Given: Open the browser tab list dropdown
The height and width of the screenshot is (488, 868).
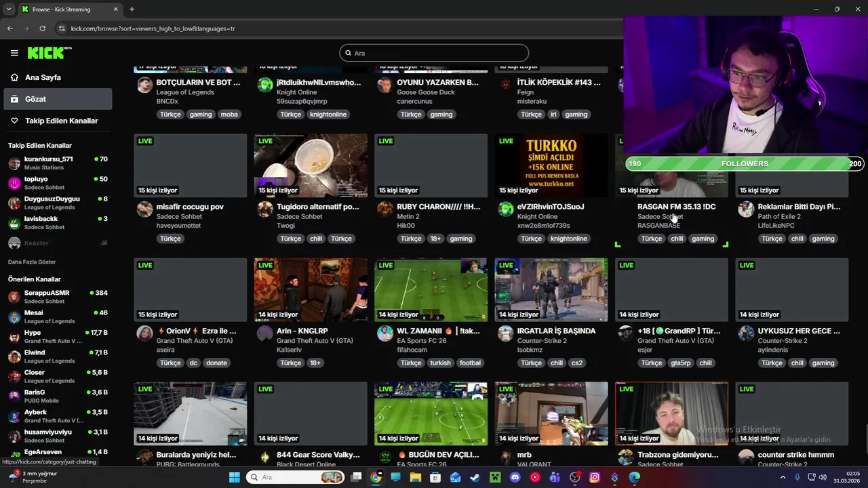Looking at the screenshot, I should 8,9.
